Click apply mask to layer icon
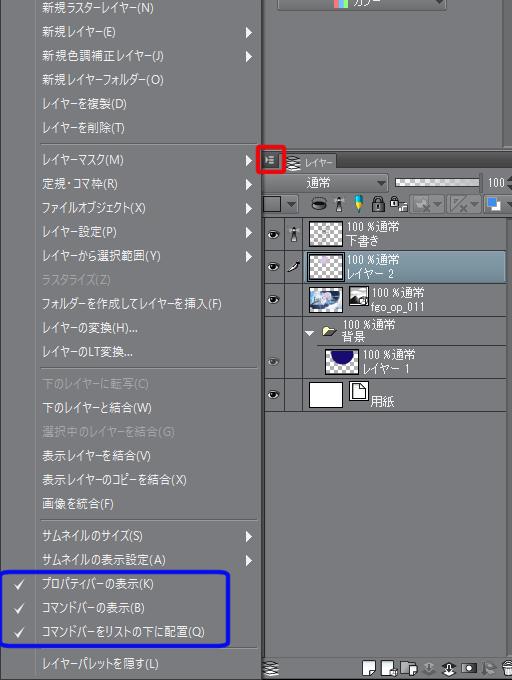The image size is (512, 680). point(488,668)
